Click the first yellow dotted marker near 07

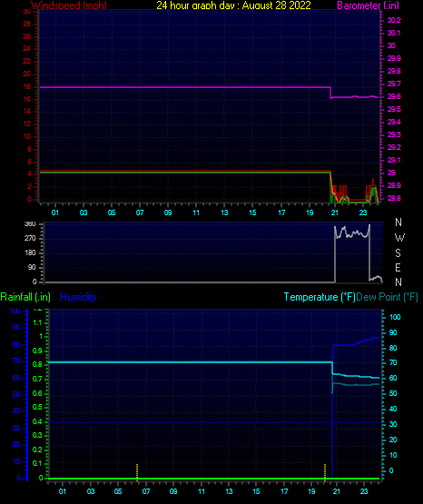(137, 472)
